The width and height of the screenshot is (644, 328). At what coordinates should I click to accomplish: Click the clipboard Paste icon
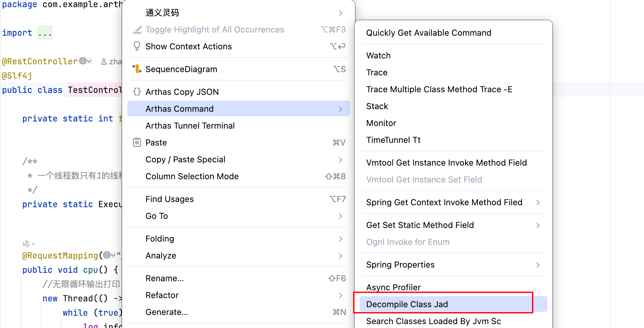tap(137, 142)
